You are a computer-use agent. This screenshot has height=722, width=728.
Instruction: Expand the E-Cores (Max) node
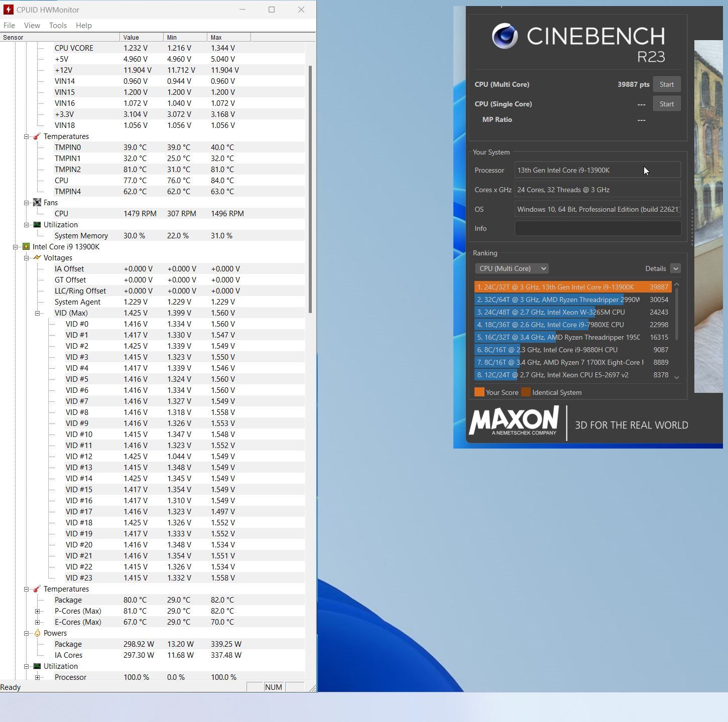[x=37, y=622]
